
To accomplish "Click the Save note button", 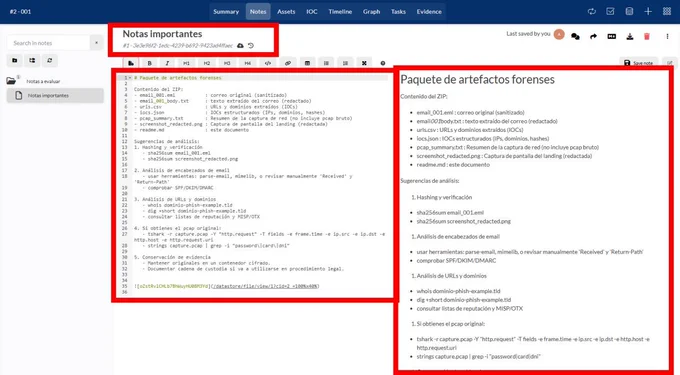I will coord(639,63).
